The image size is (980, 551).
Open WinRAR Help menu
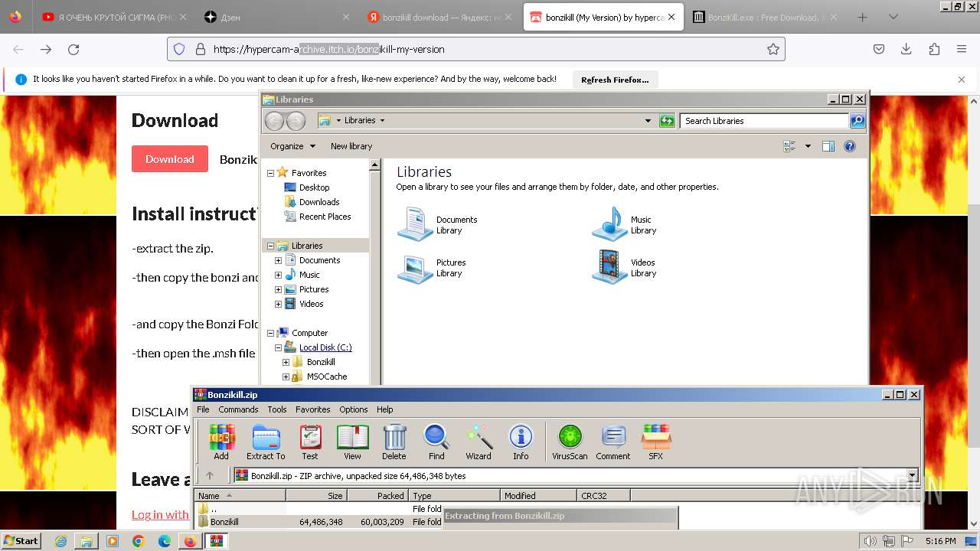point(385,409)
